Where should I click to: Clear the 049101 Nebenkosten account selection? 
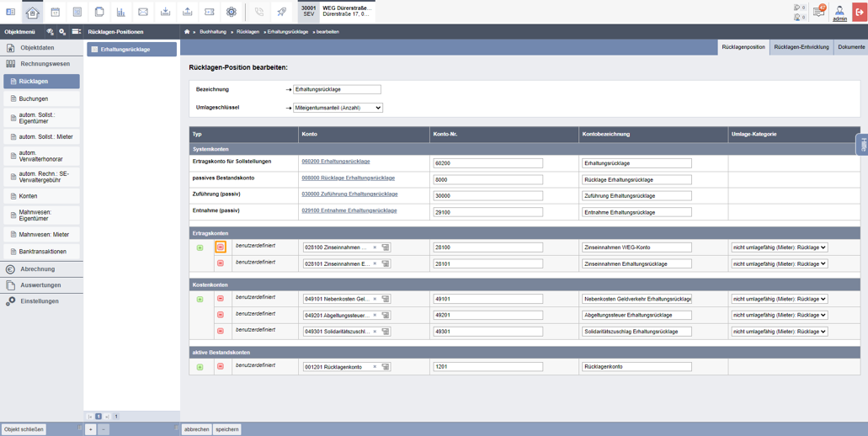375,299
